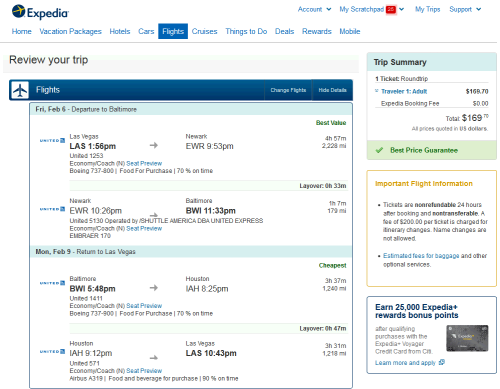Click the Expedia logo

point(40,12)
